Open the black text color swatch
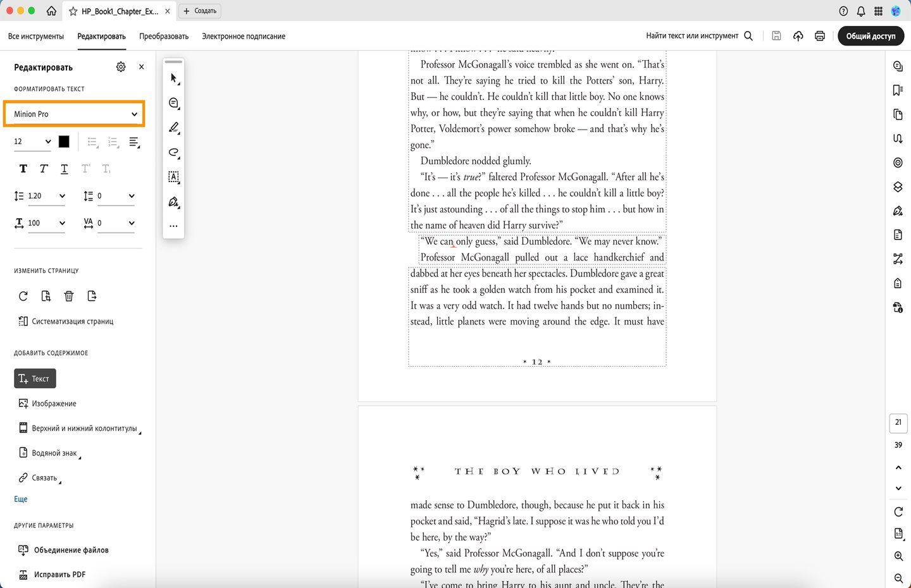911x588 pixels. point(64,142)
